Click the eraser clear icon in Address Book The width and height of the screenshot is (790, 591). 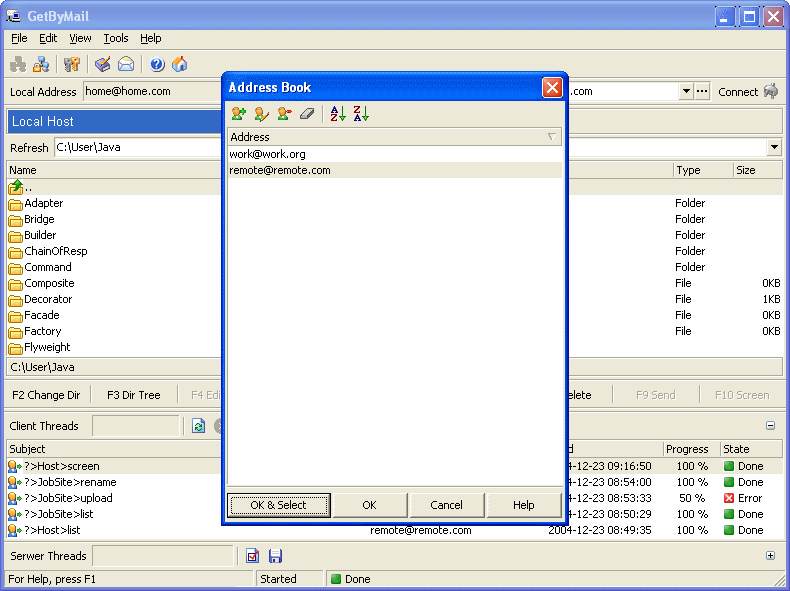pyautogui.click(x=307, y=114)
